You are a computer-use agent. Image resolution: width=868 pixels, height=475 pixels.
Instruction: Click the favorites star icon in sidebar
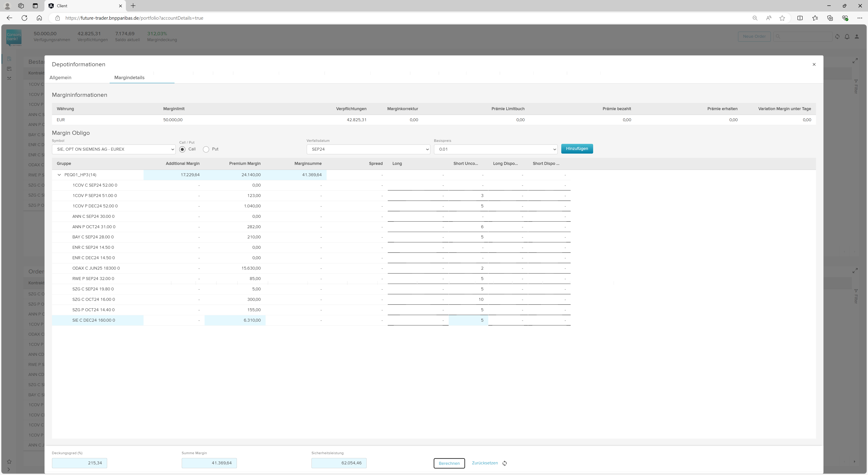(9, 461)
